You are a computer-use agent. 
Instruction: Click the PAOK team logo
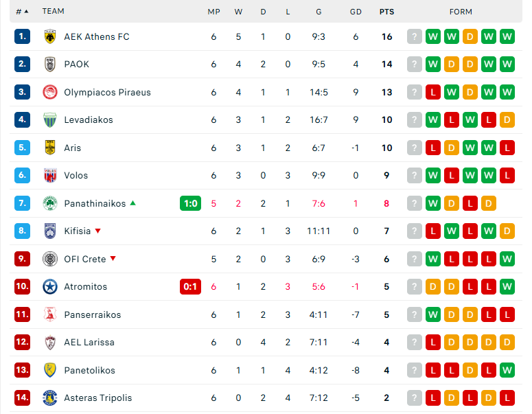point(49,65)
